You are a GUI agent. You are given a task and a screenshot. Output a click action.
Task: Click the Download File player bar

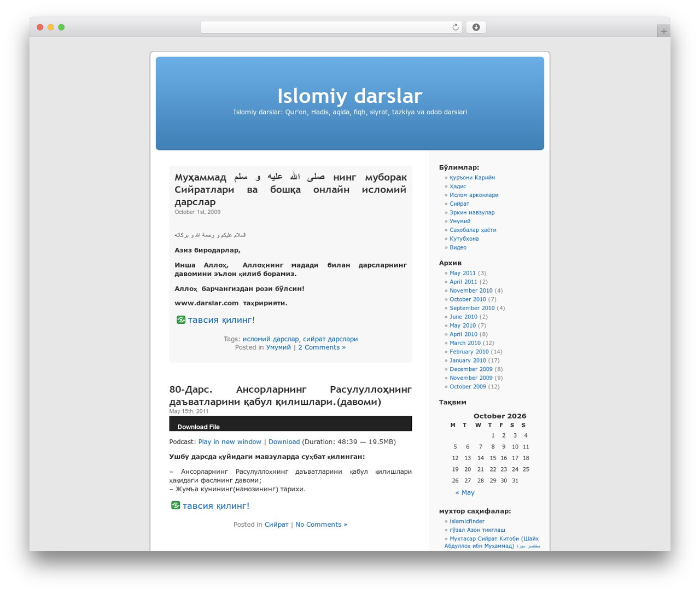290,423
